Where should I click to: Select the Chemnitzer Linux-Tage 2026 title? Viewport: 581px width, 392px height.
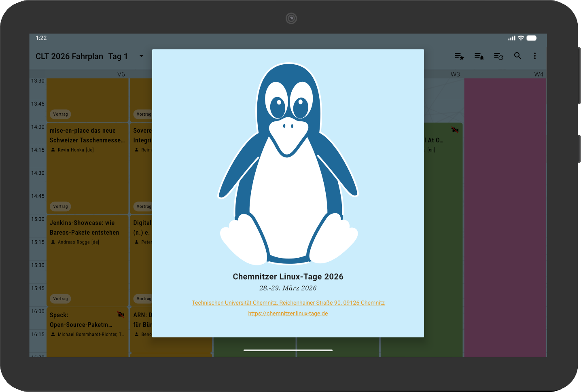[x=288, y=277]
